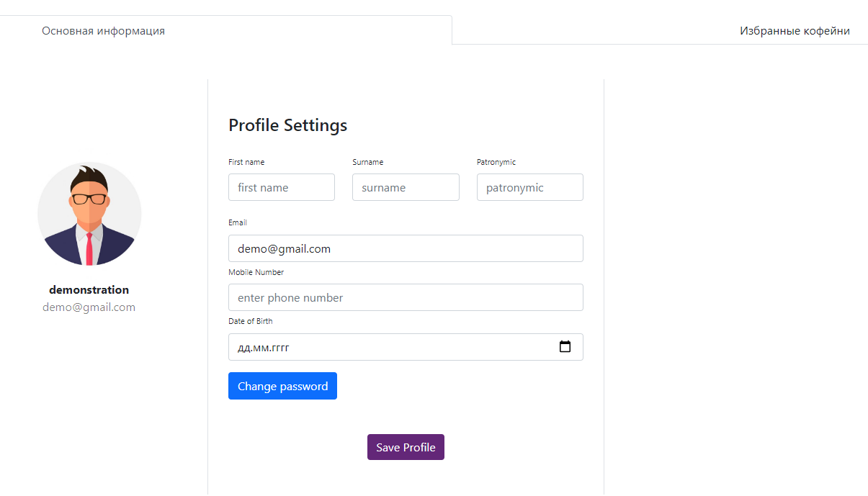Viewport: 868px width, 496px height.
Task: Click the email text below the username
Action: (x=89, y=307)
